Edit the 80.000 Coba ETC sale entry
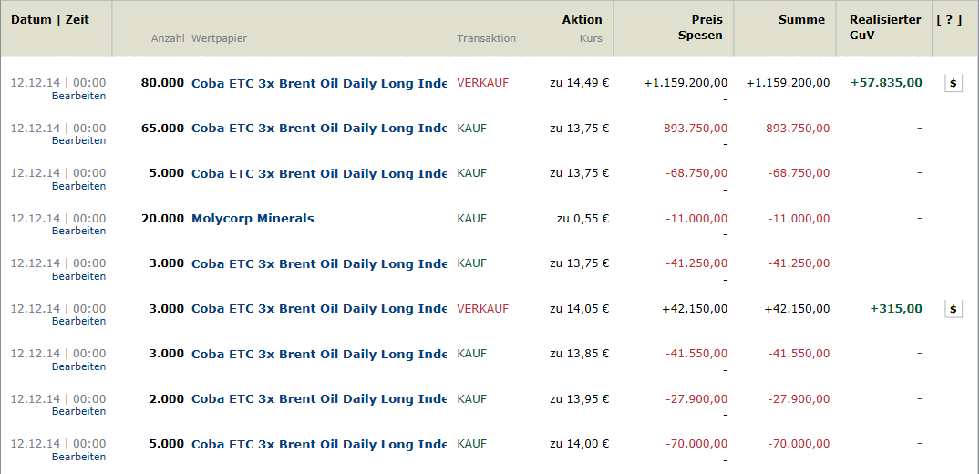Viewport: 980px width, 474px height. [78, 96]
